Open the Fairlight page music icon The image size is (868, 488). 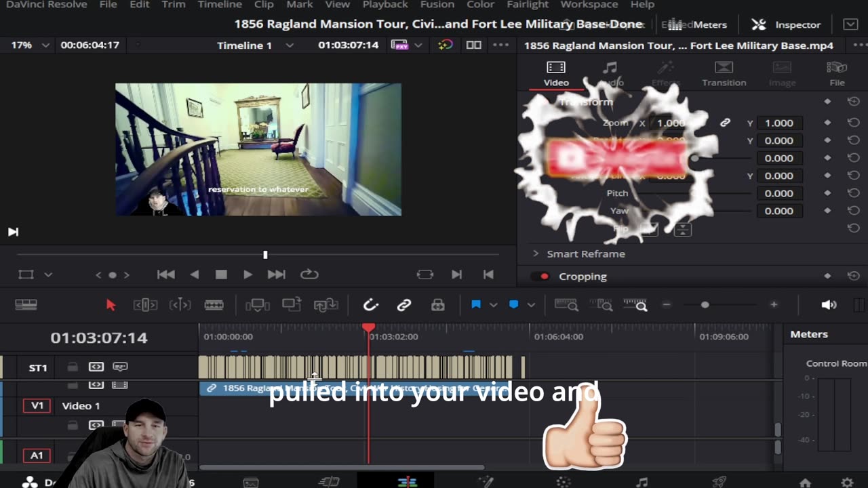pos(642,482)
